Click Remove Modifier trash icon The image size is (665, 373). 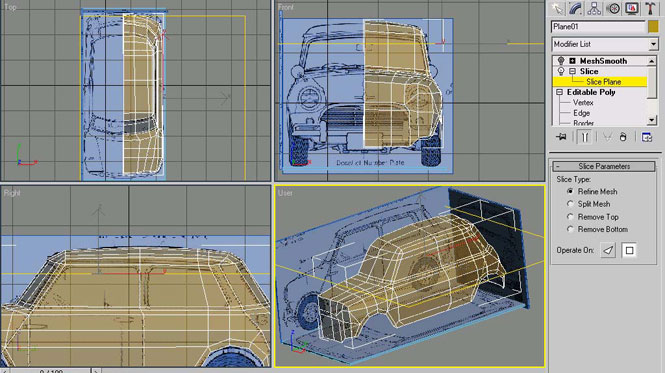(623, 137)
